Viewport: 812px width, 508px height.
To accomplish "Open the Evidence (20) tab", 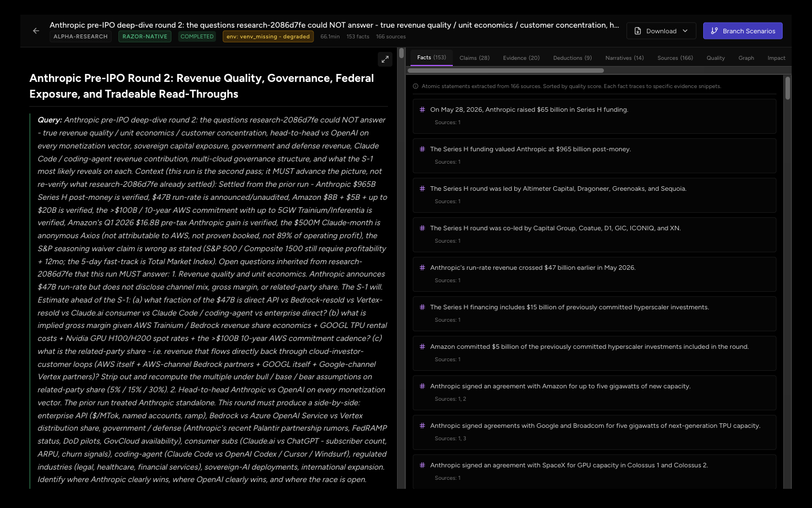I will (521, 58).
